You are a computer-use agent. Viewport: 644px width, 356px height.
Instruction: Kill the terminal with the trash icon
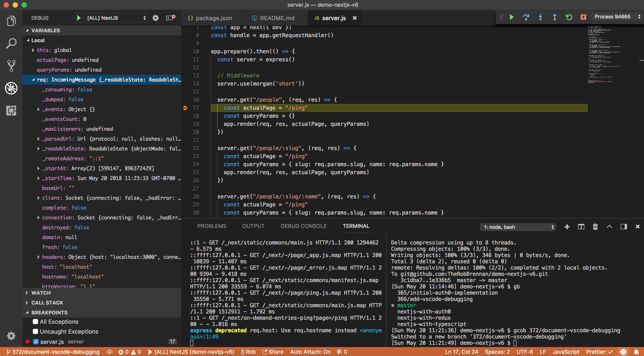[x=595, y=227]
